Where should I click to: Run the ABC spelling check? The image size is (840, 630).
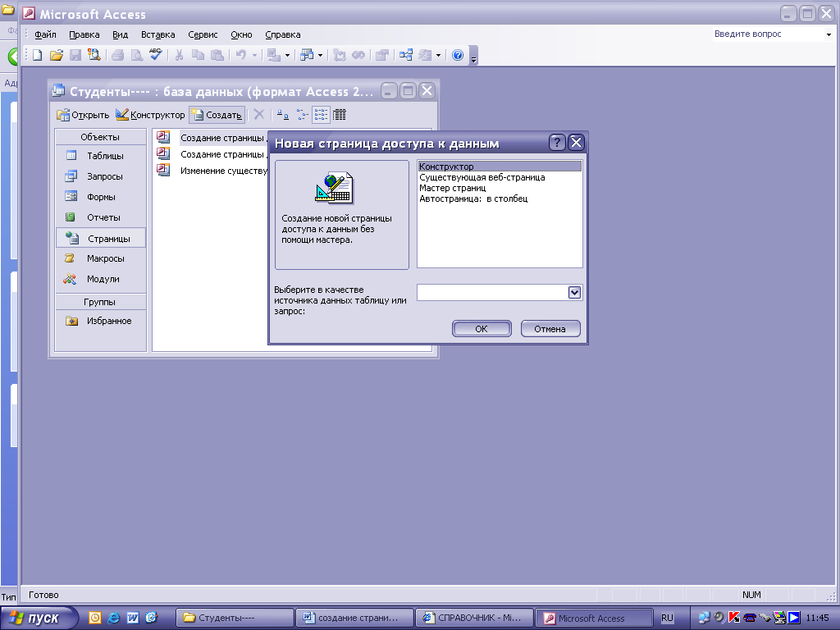[x=156, y=55]
